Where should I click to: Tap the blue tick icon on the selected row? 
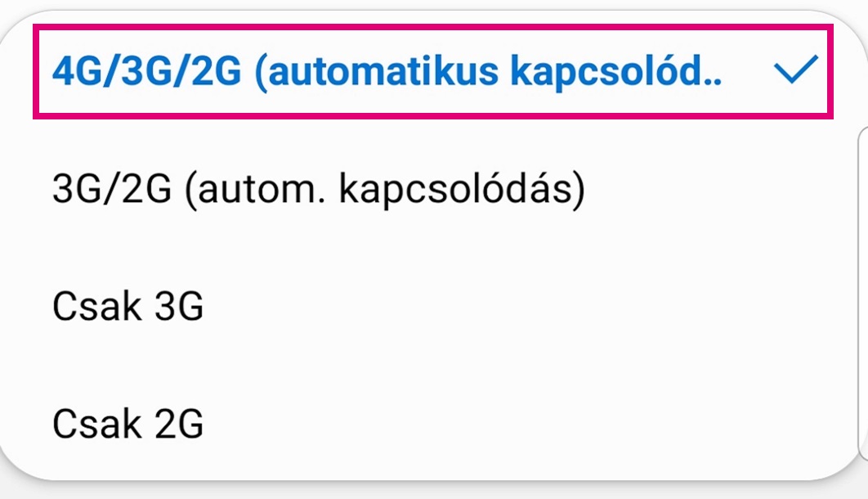tap(796, 73)
